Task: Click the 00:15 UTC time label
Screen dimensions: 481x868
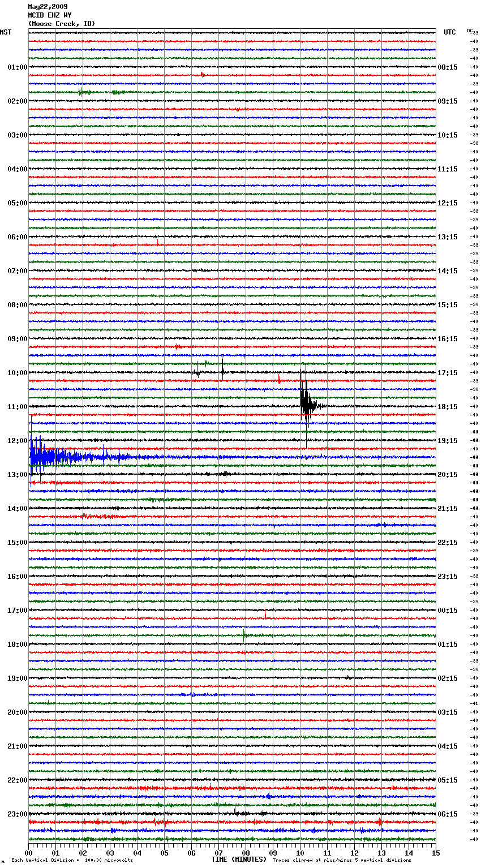Action: point(448,611)
